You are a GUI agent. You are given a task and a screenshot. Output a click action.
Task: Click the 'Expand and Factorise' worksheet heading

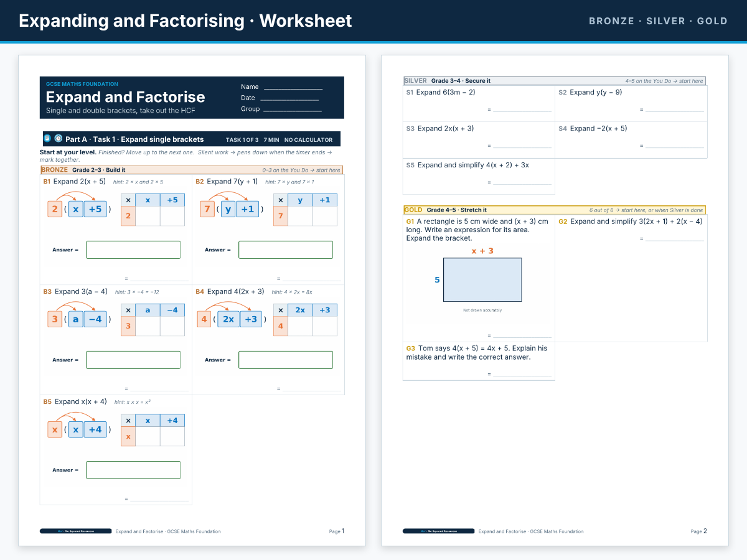126,97
